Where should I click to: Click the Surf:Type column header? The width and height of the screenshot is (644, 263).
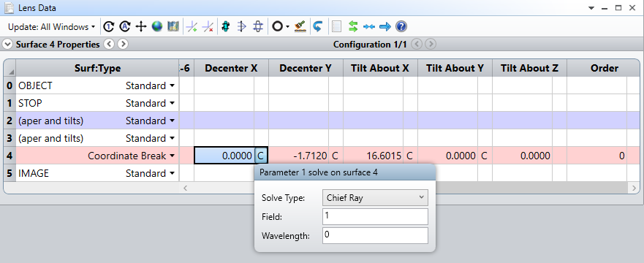point(97,68)
